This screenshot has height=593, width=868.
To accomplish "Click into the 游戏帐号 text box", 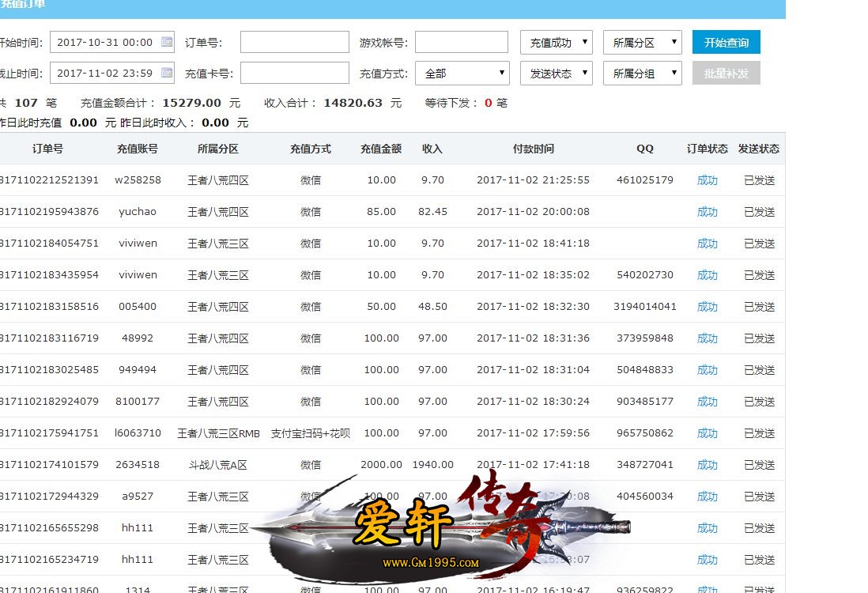I will click(461, 43).
